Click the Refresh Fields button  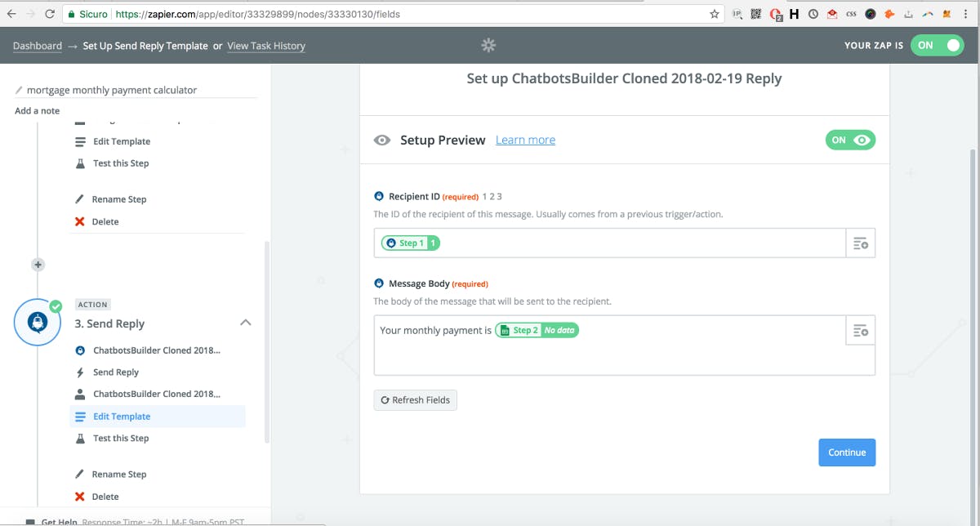(x=416, y=400)
